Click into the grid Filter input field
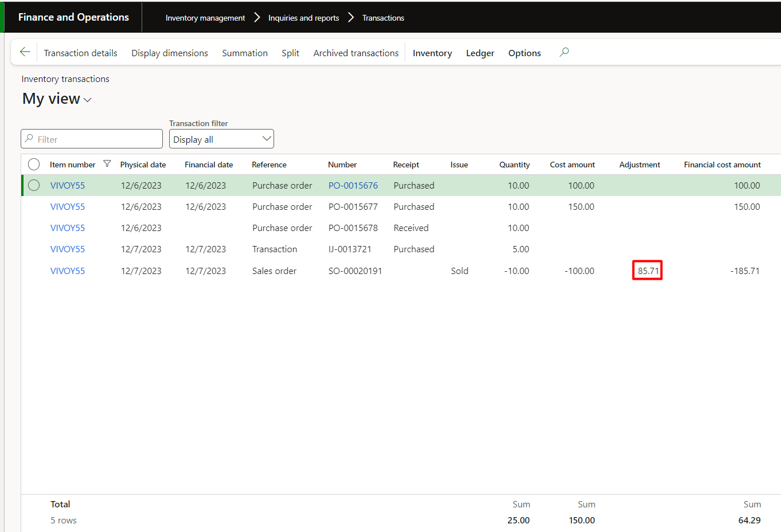The width and height of the screenshot is (781, 532). tap(97, 139)
